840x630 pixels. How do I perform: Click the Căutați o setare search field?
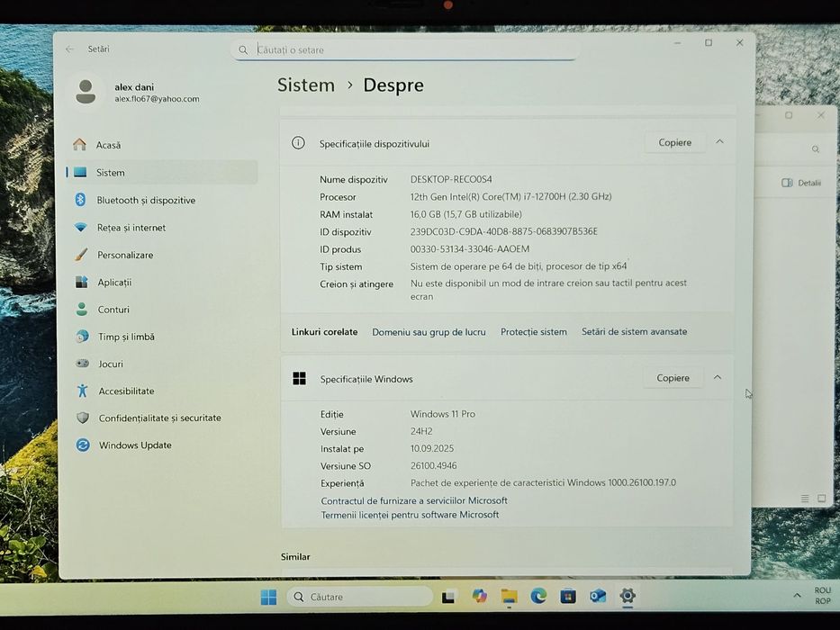click(x=405, y=49)
